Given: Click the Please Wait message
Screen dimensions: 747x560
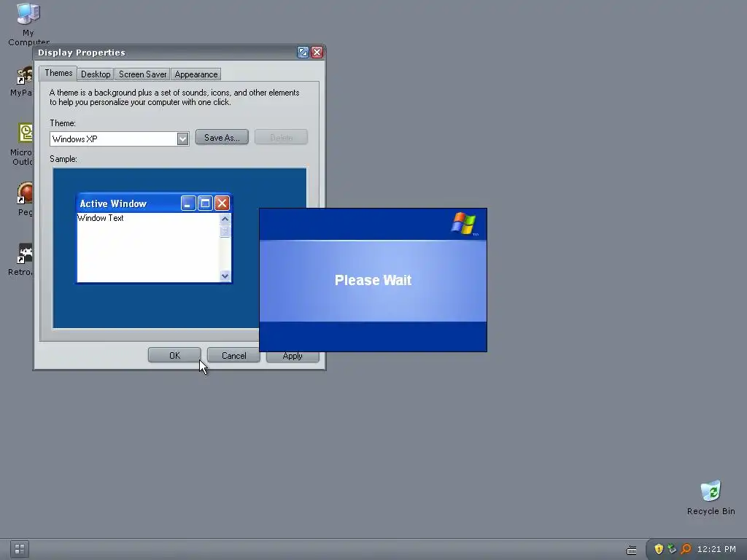Looking at the screenshot, I should pyautogui.click(x=373, y=280).
